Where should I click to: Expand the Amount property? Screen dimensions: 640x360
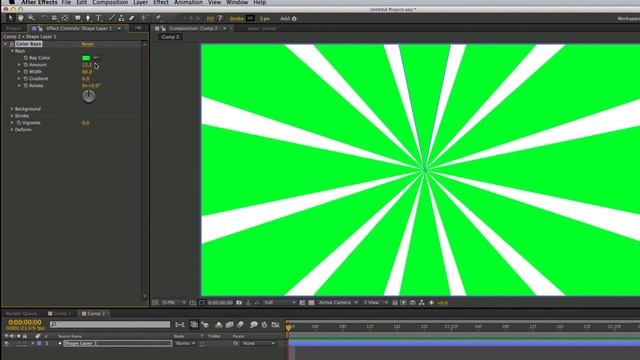coord(19,65)
